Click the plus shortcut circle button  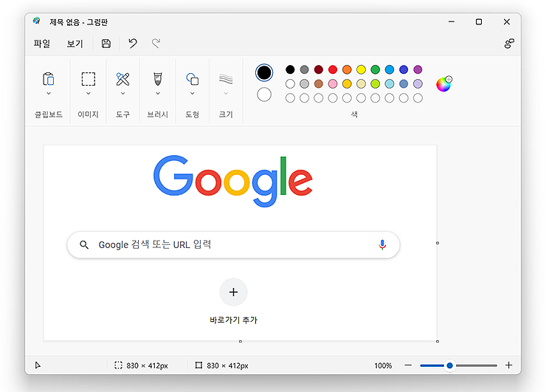point(233,292)
